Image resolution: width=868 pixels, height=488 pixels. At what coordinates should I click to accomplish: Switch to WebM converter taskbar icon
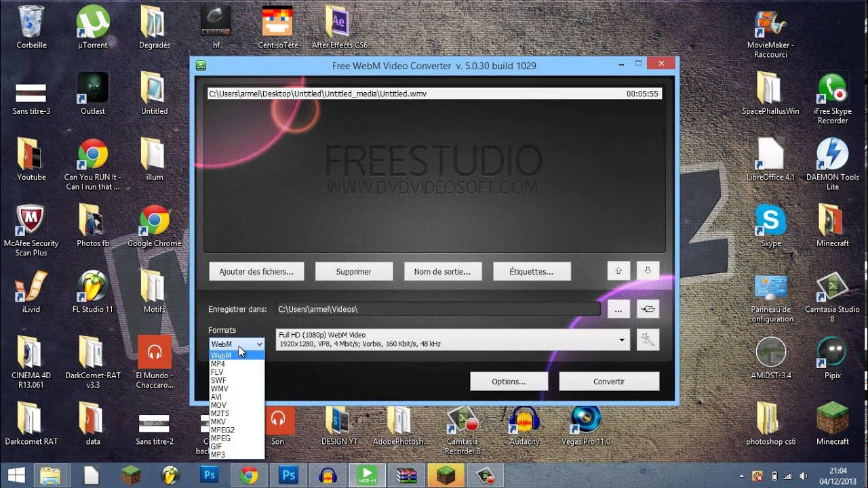click(368, 476)
